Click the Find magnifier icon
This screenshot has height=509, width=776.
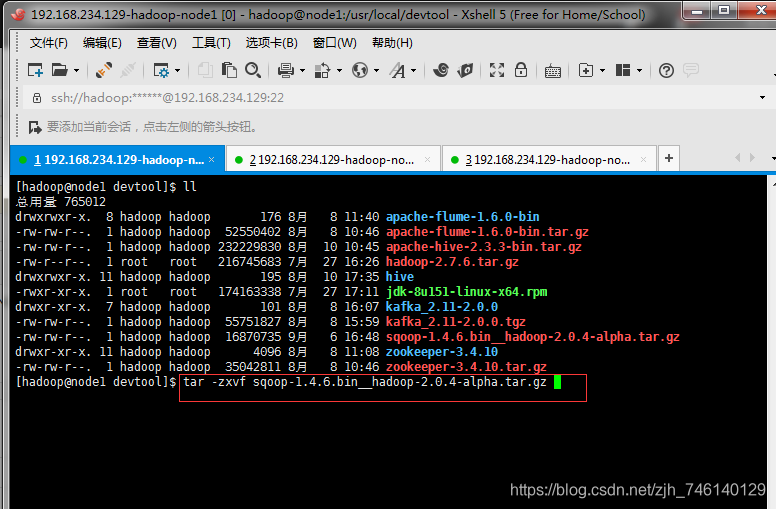[253, 70]
